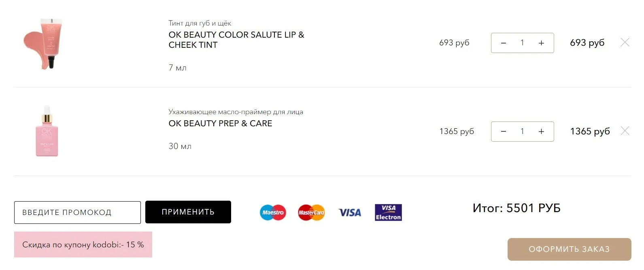Open OK BEAUTY COLOR SALUTE LIP & CHEEK TINT link
Image resolution: width=644 pixels, height=270 pixels.
236,40
